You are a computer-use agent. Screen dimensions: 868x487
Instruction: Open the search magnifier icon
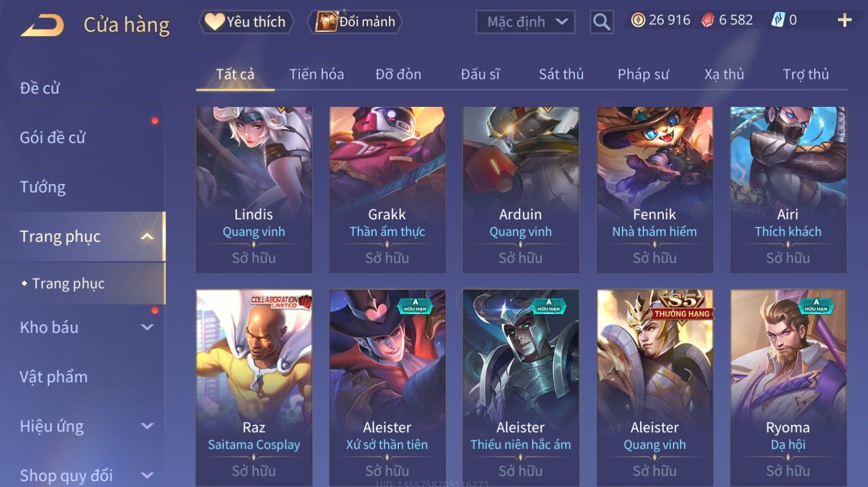601,22
